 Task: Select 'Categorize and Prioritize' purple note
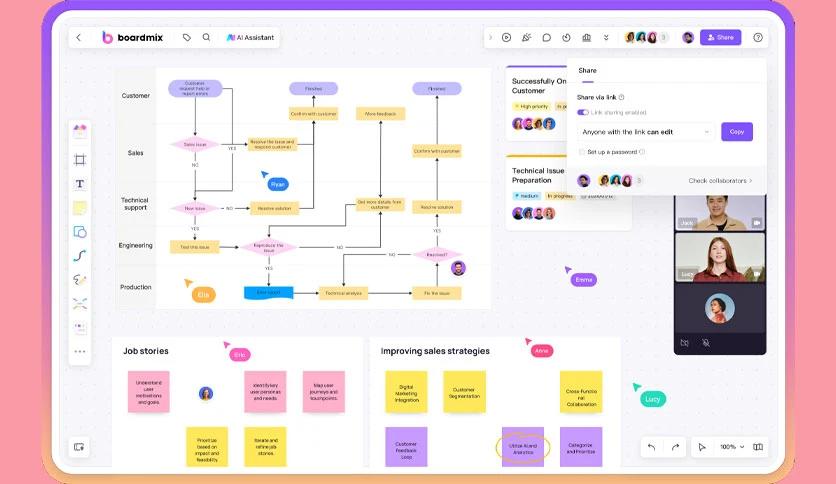581,447
